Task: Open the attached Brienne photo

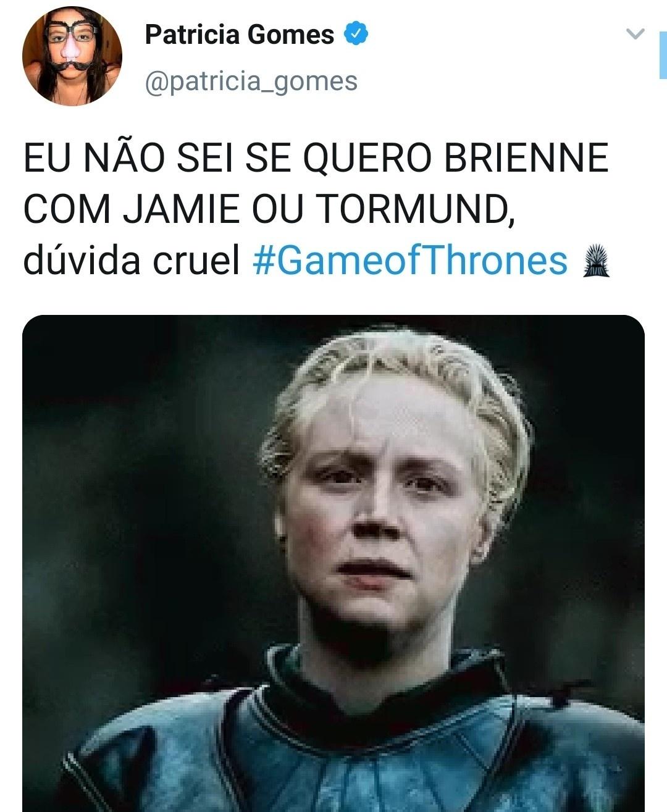Action: click(x=333, y=563)
